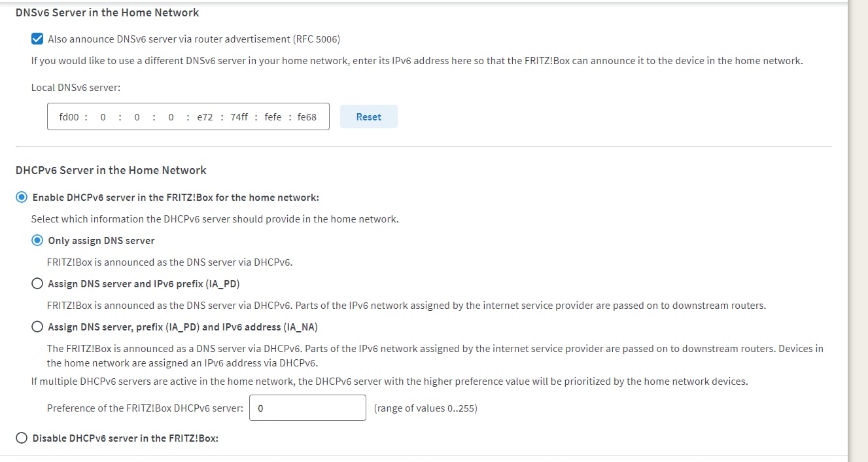Focus the DHCPv6 server preference value field
The width and height of the screenshot is (868, 462).
pos(307,408)
